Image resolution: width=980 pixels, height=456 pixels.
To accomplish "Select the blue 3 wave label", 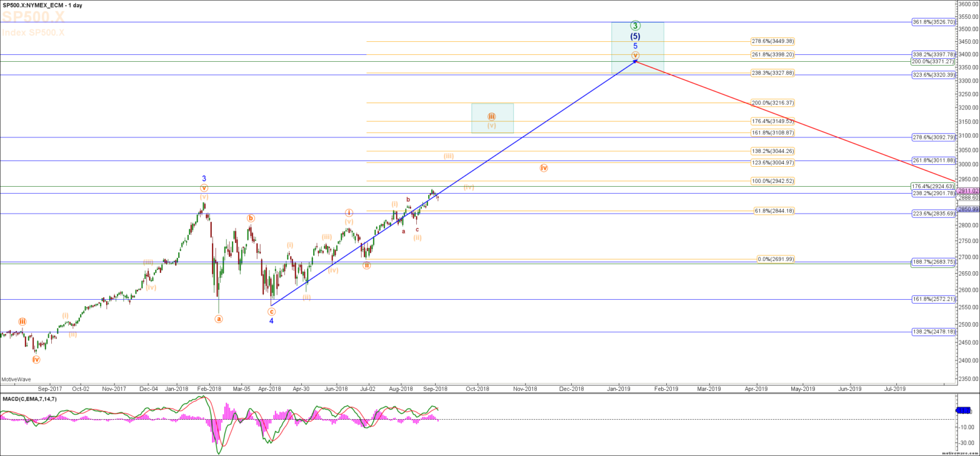I will click(x=204, y=178).
